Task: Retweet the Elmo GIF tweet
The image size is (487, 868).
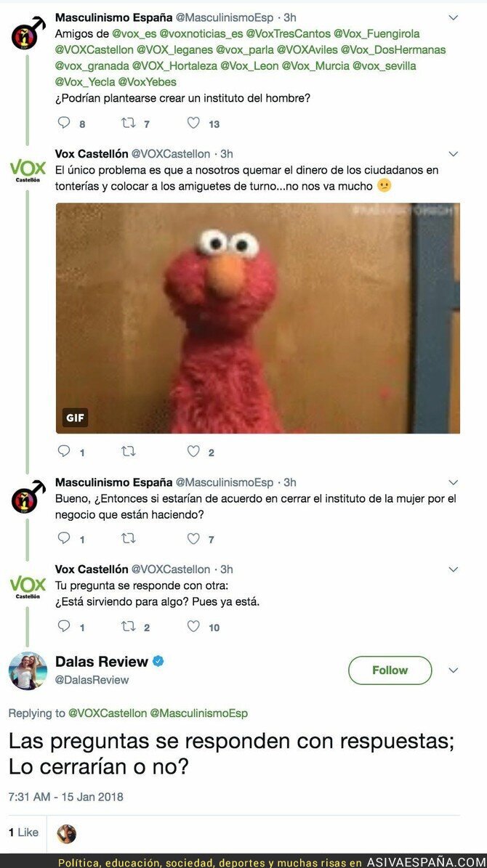Action: (x=129, y=451)
